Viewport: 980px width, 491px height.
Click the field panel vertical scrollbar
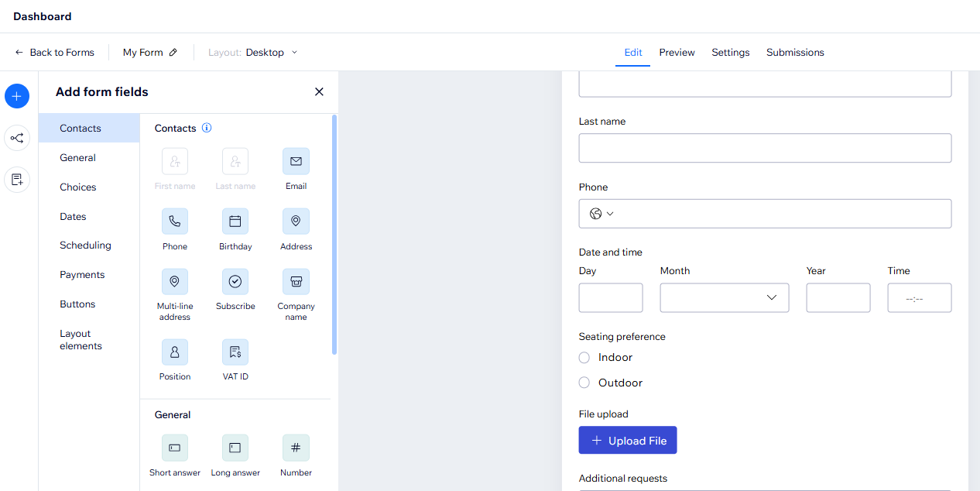pyautogui.click(x=334, y=234)
